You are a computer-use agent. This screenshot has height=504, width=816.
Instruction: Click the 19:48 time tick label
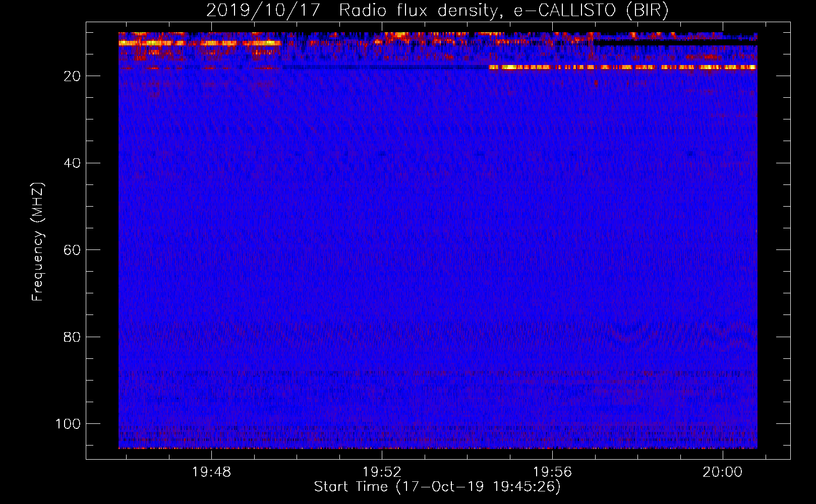click(x=211, y=472)
